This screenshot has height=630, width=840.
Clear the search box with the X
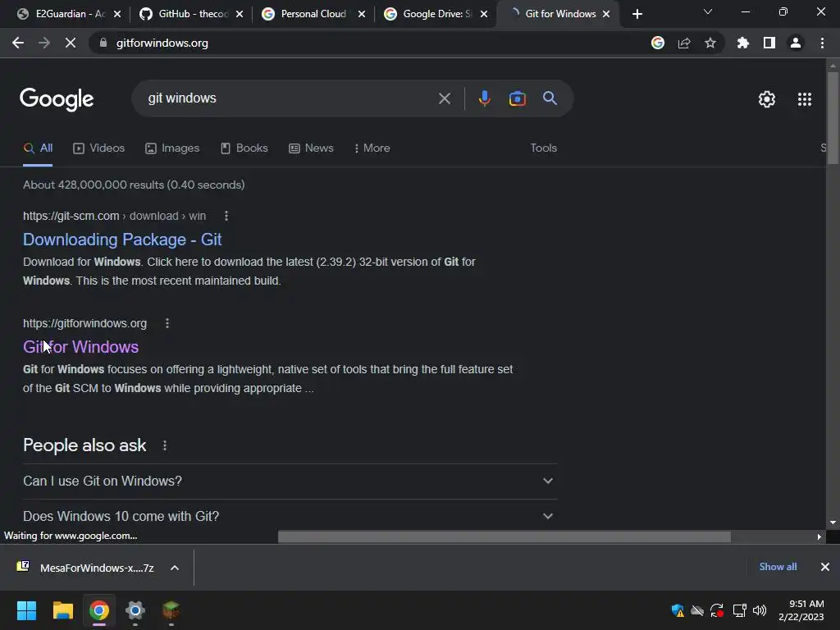pyautogui.click(x=444, y=98)
